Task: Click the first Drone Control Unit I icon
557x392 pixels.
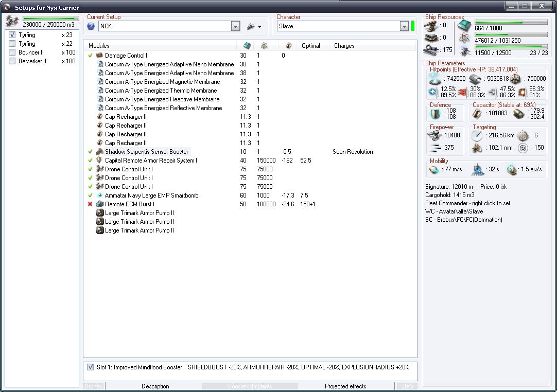Action: click(x=100, y=169)
